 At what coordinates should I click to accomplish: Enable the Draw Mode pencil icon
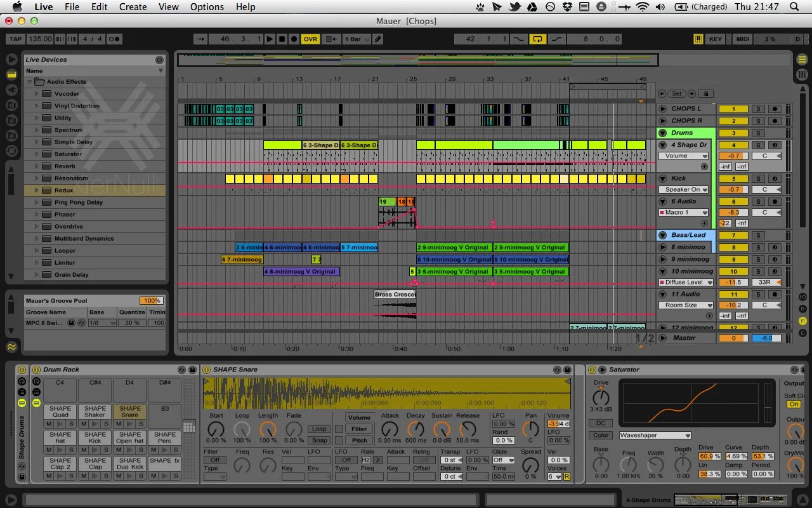378,39
